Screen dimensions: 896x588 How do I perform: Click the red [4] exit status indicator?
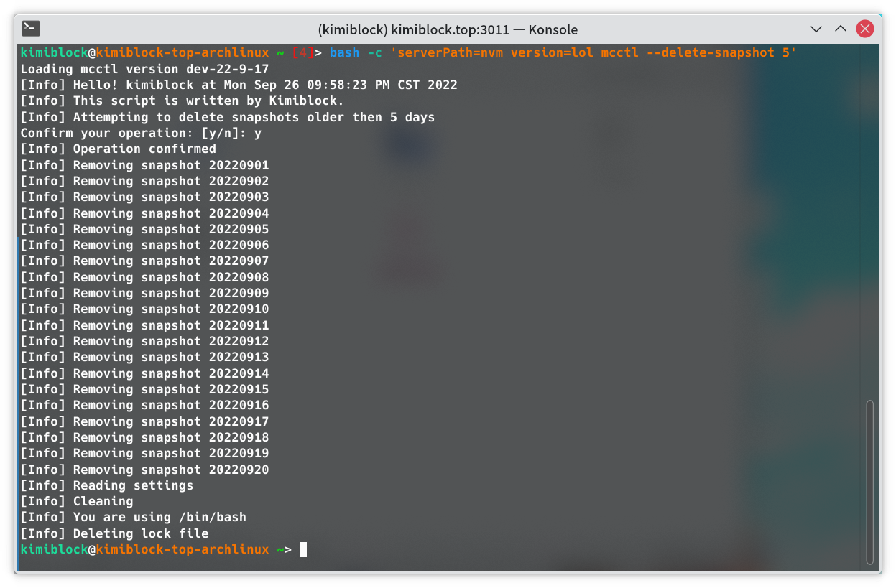pyautogui.click(x=302, y=52)
